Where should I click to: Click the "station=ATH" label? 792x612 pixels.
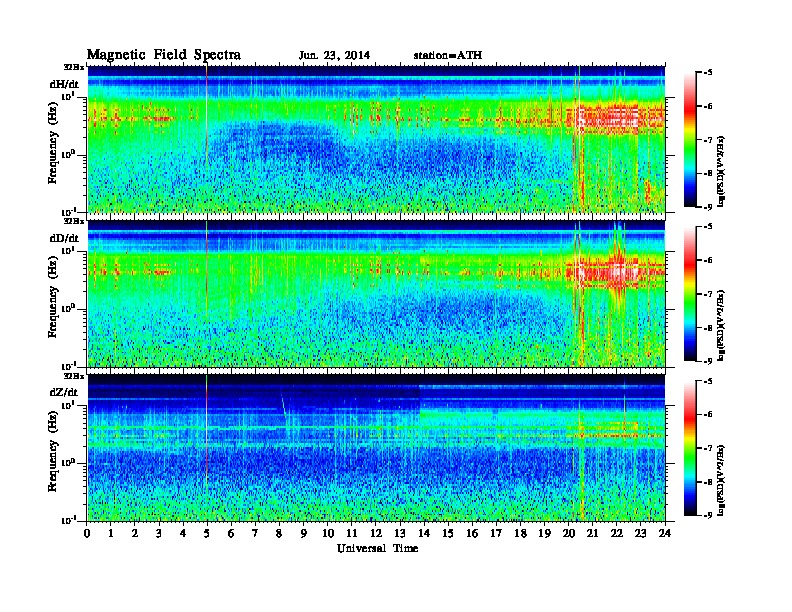click(x=448, y=56)
